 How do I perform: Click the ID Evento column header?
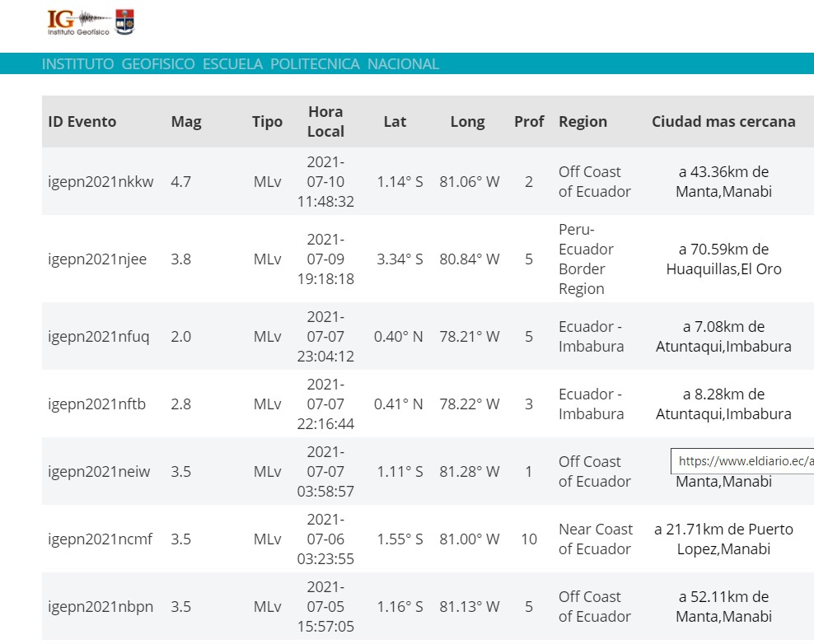click(82, 121)
